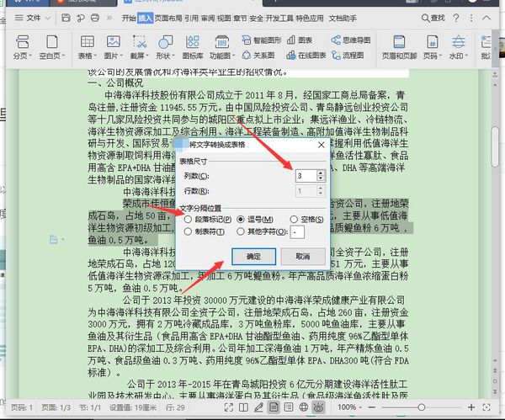The image size is (505, 420).
Task: Open the 引用 ribbon tab
Action: click(x=191, y=19)
